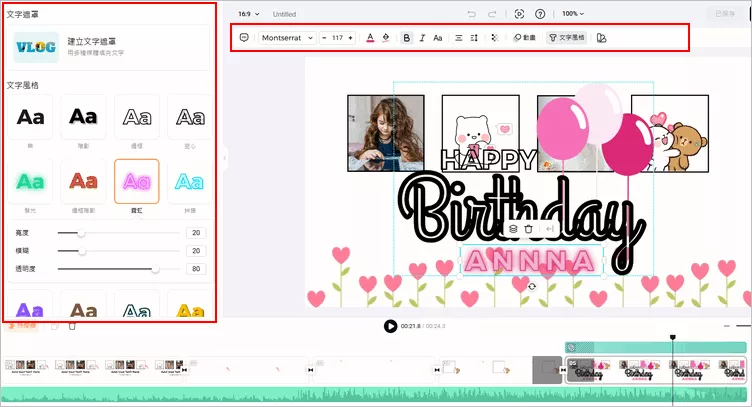Open line spacing settings
This screenshot has height=407, width=752.
(x=475, y=38)
